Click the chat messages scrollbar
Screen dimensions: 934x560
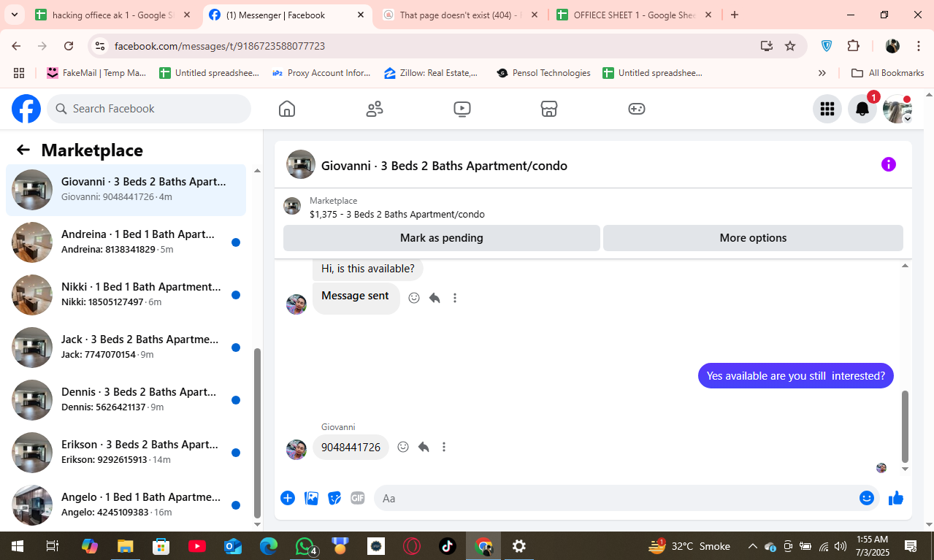[906, 426]
